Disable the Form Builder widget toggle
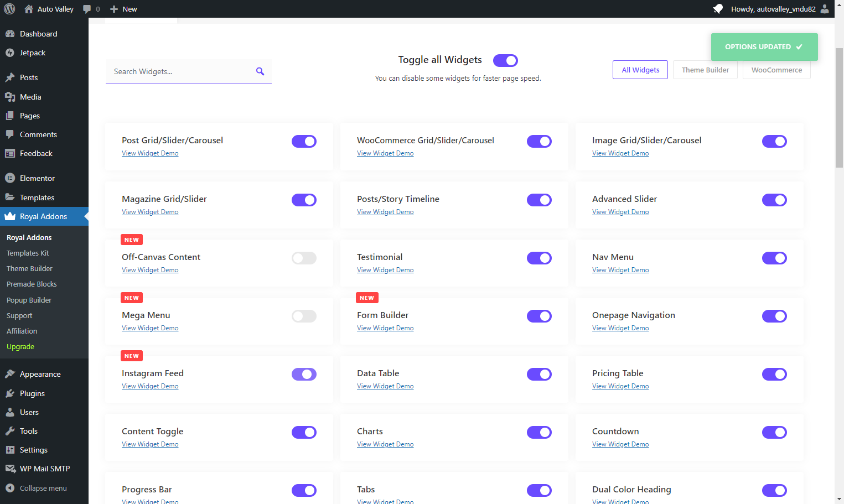 [539, 316]
